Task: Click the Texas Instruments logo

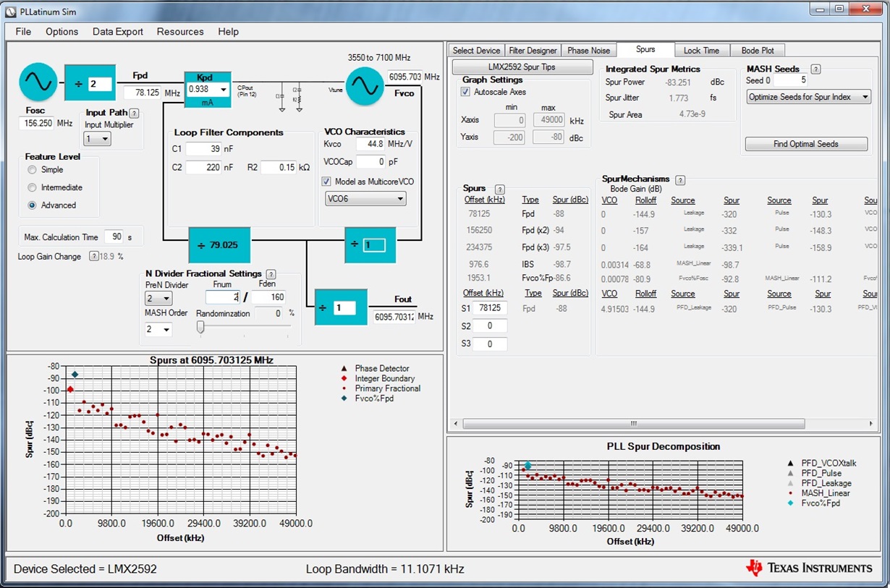Action: pos(808,568)
